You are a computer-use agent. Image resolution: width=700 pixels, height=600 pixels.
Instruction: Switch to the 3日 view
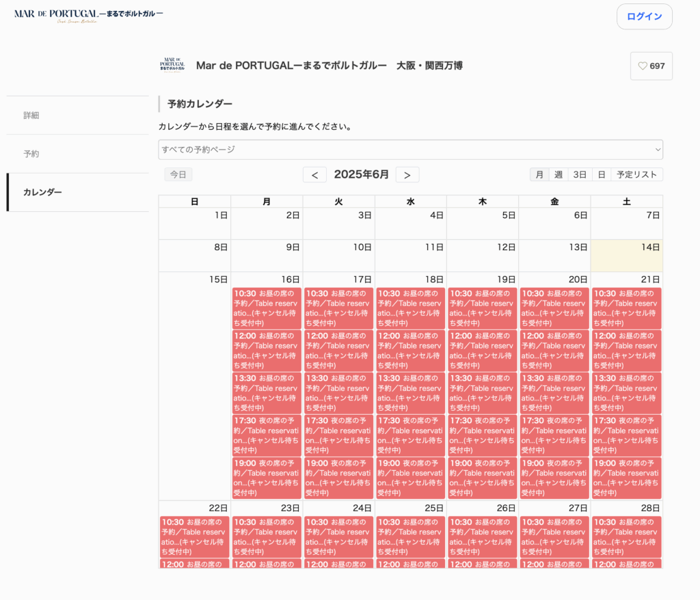click(x=580, y=174)
